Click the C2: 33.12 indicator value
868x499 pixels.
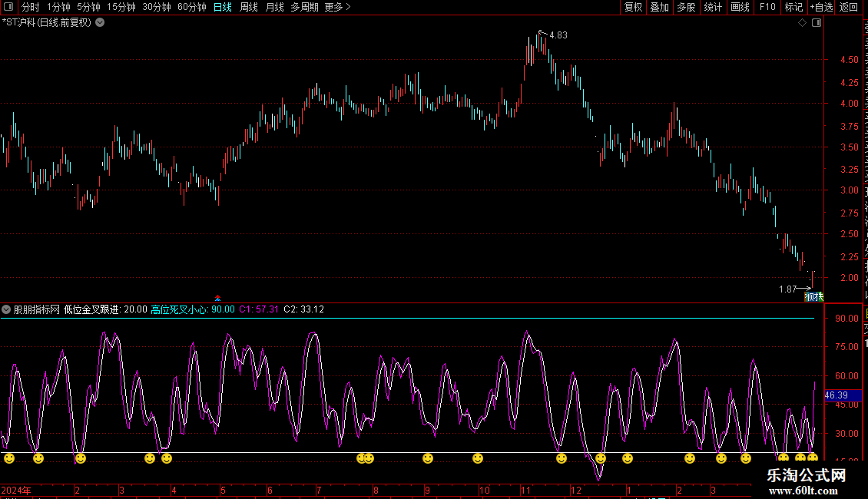coord(304,309)
